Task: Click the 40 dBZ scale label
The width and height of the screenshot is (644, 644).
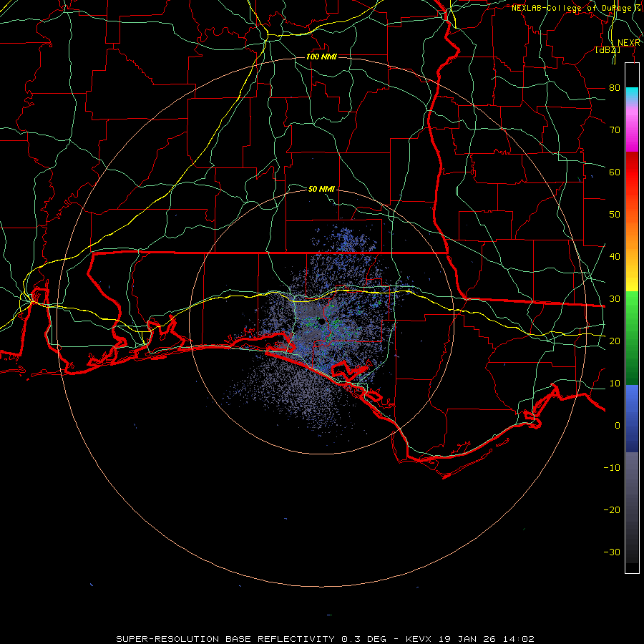Action: [615, 256]
